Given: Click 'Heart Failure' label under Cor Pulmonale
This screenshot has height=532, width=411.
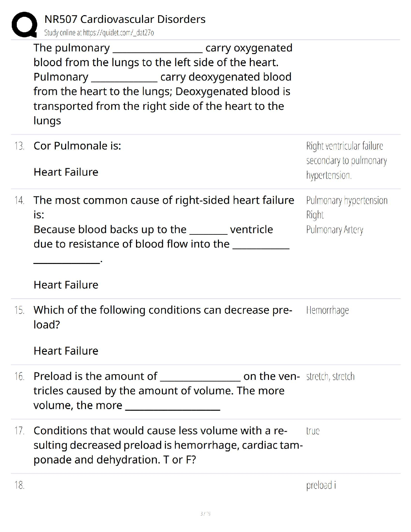Looking at the screenshot, I should pyautogui.click(x=66, y=172).
